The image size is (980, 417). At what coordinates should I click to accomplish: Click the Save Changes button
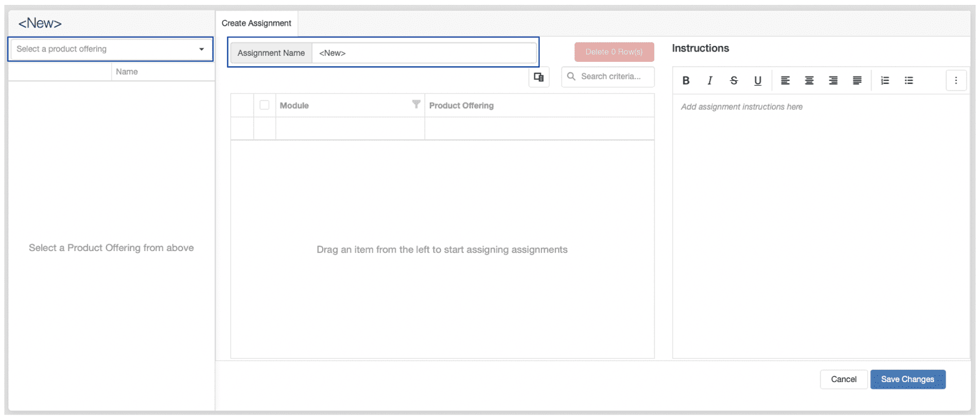coord(908,380)
